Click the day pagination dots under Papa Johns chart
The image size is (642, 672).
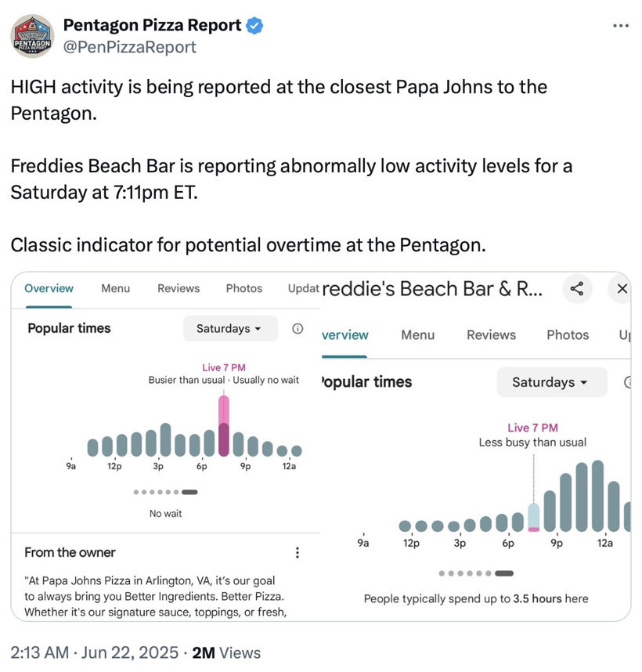coord(166,493)
